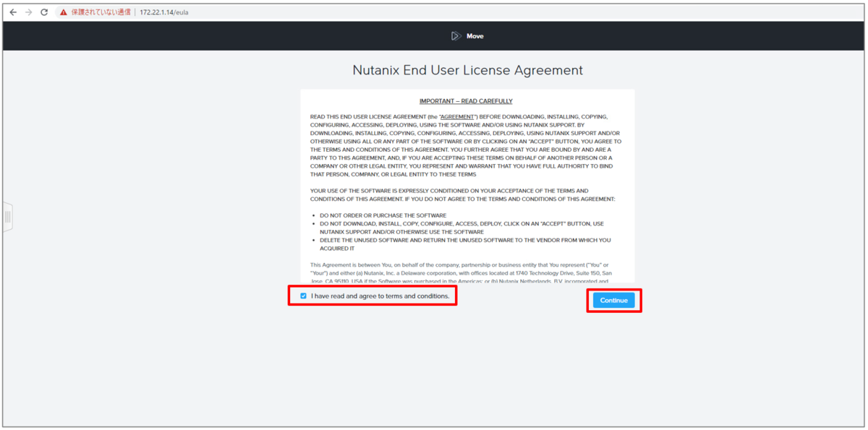
Task: Click the IMPORTANT – READ CAREFULLY heading
Action: tap(466, 101)
